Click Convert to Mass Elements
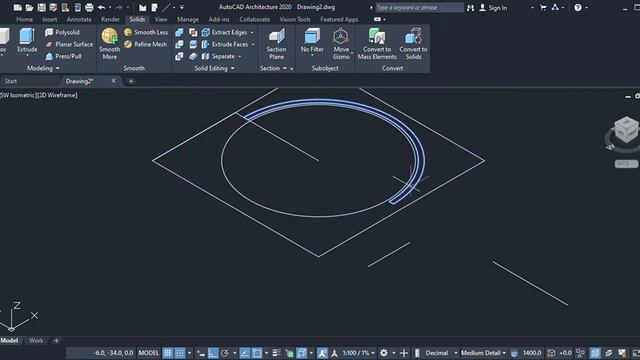This screenshot has height=360, width=640. (377, 44)
